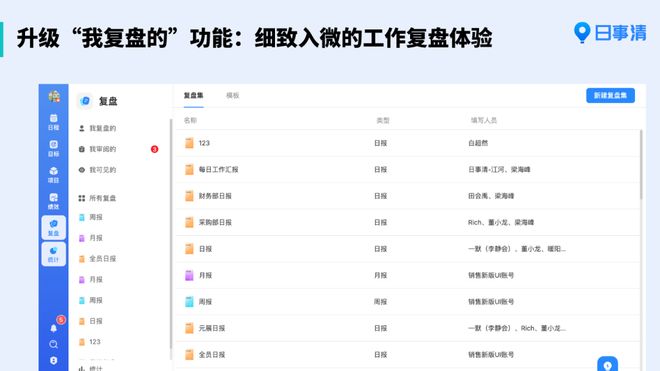This screenshot has width=660, height=371.
Task: Click the Rich、董小龙、梁海峰 cell
Action: click(x=501, y=222)
